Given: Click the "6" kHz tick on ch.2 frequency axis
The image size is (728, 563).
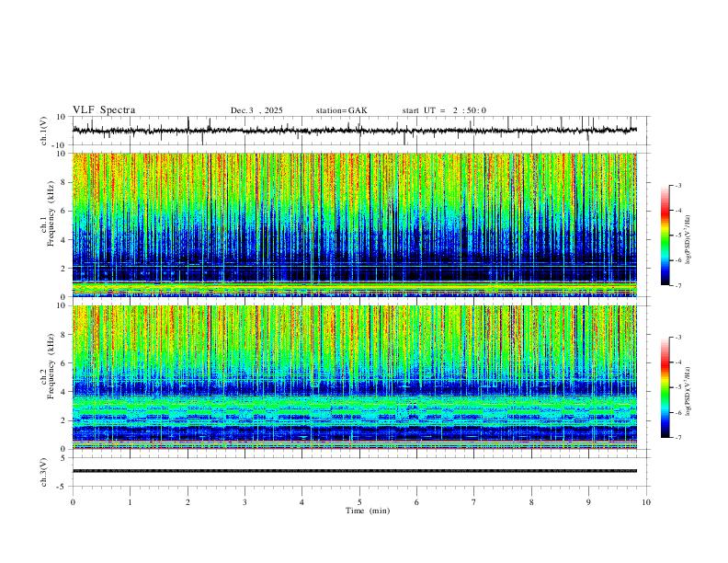Looking at the screenshot, I should 64,363.
